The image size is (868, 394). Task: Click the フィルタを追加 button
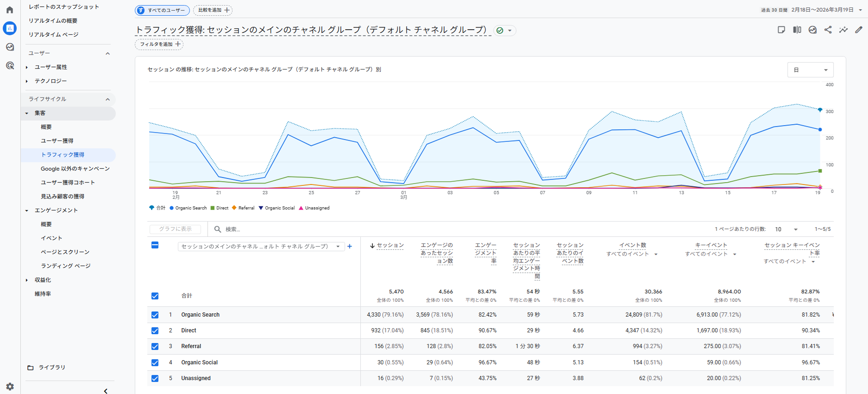click(159, 44)
